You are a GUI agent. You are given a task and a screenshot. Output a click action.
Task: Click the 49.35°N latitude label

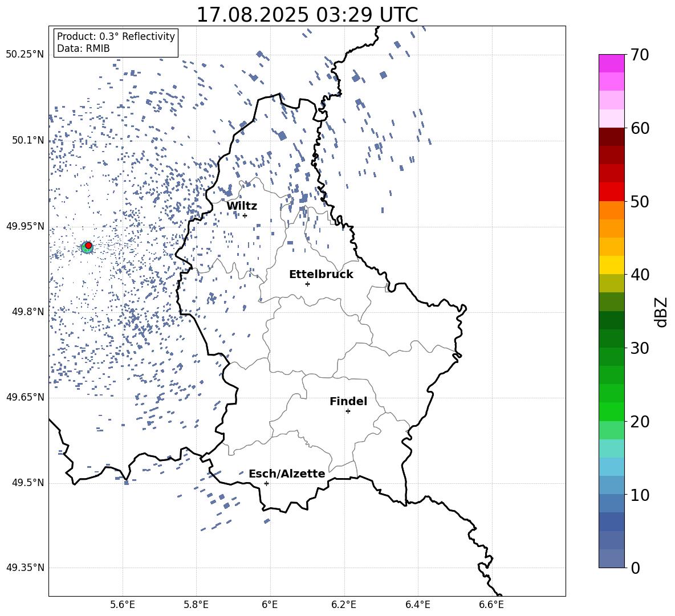point(25,568)
